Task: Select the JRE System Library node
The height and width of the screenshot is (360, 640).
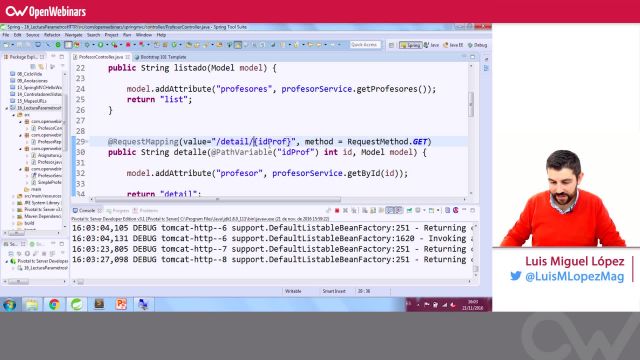Action: [x=39, y=203]
